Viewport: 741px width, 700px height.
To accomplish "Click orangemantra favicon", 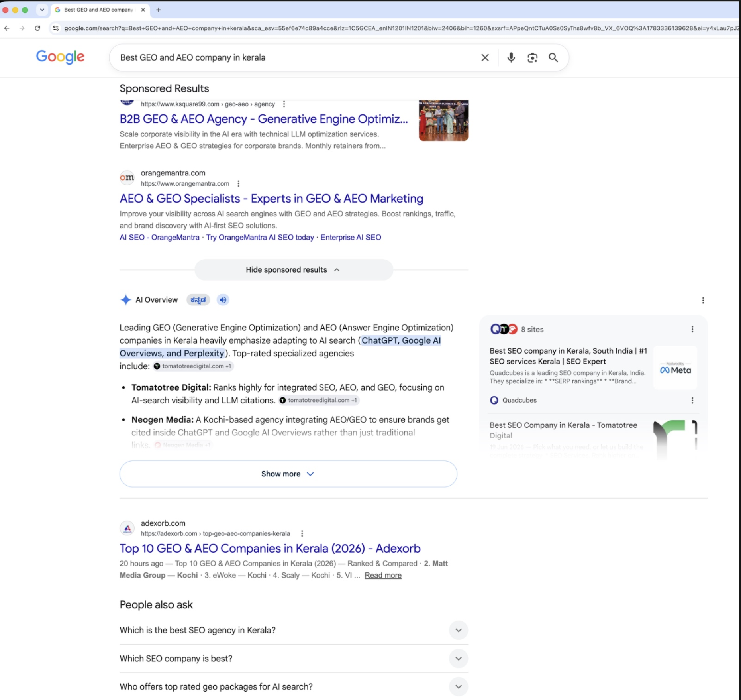I will 127,177.
